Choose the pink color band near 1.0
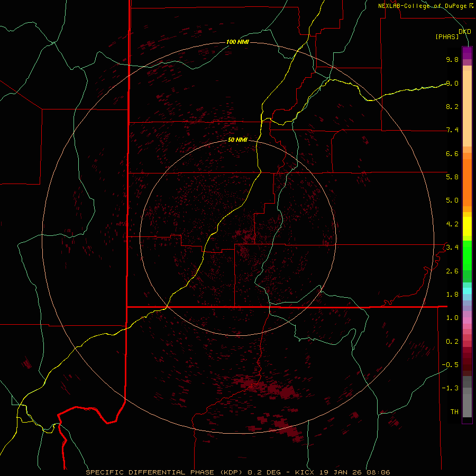This screenshot has height=476, width=476. 467,320
